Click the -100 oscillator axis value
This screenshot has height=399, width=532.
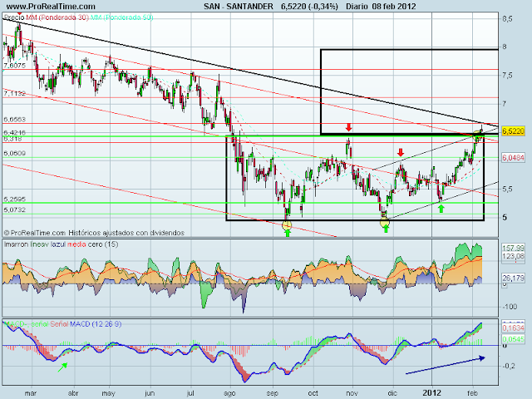pos(510,307)
